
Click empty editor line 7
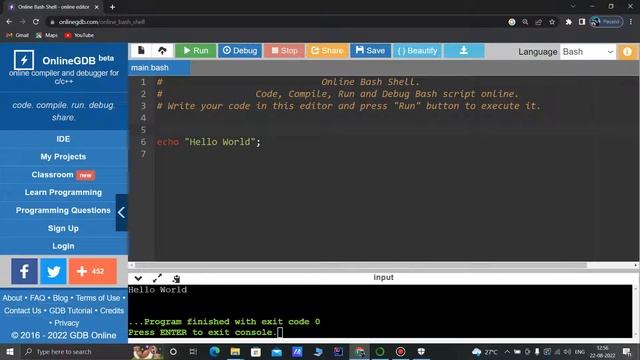coord(396,154)
